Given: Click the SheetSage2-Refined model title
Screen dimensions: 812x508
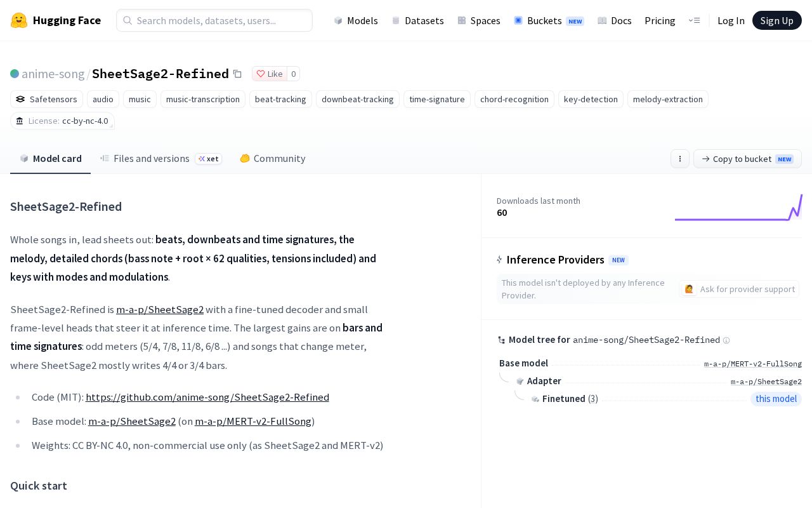Looking at the screenshot, I should pyautogui.click(x=160, y=74).
